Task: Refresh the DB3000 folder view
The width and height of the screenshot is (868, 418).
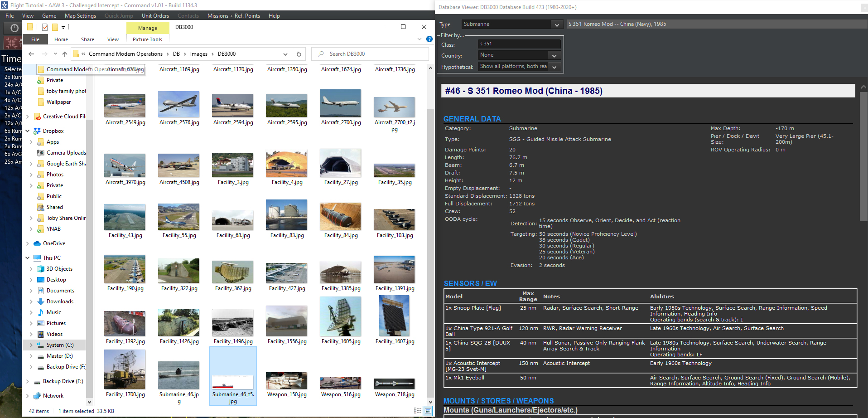Action: [x=299, y=54]
